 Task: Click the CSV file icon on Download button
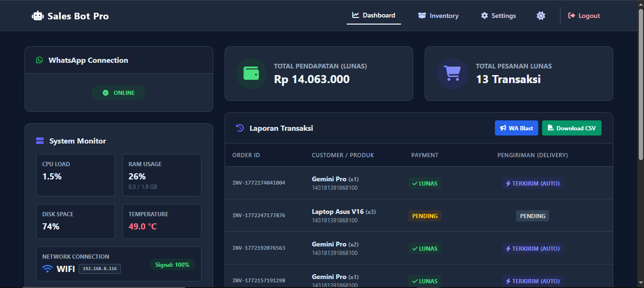pyautogui.click(x=550, y=128)
